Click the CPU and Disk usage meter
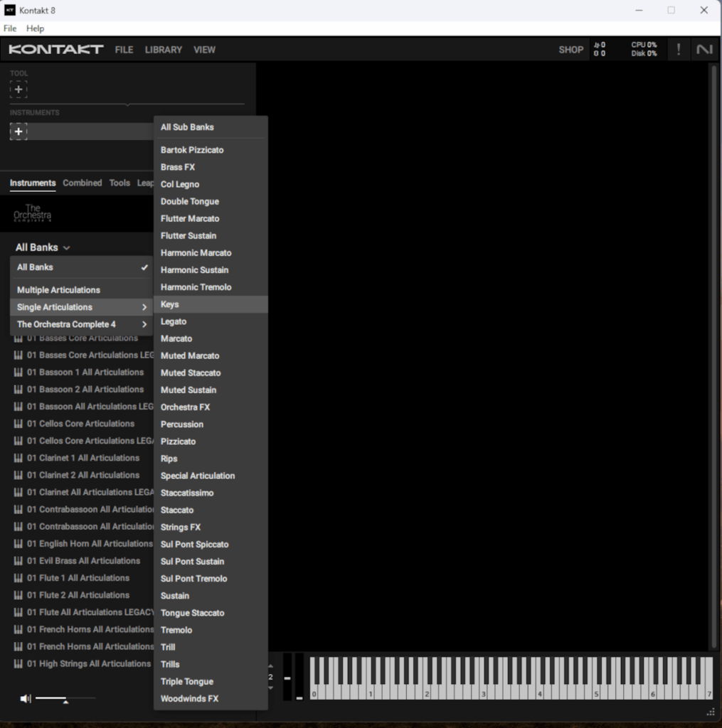Viewport: 722px width, 728px height. [x=644, y=49]
